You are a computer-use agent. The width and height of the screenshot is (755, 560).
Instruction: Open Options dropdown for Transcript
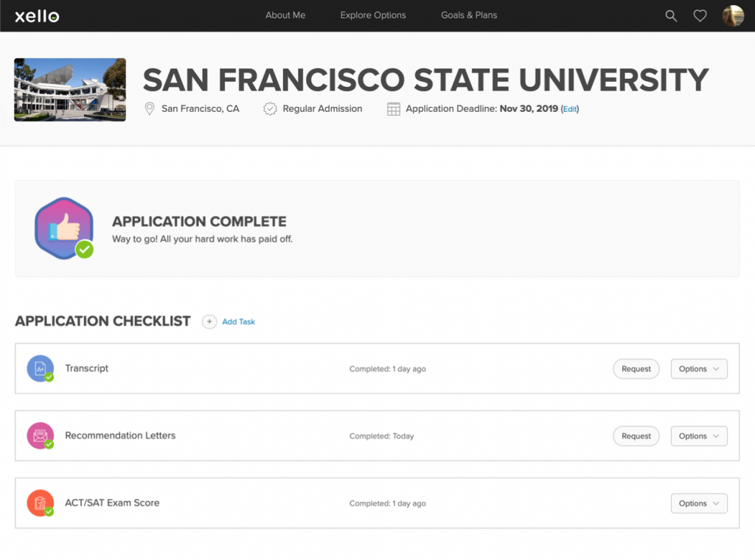698,368
